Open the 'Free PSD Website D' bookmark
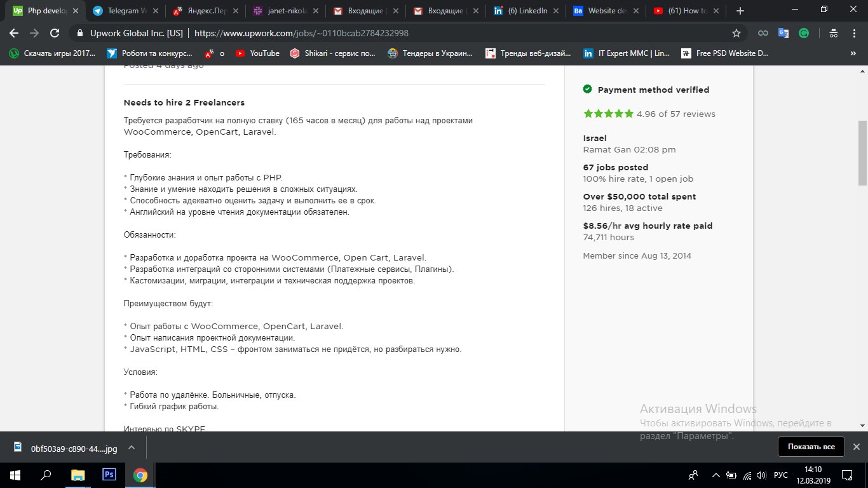This screenshot has height=488, width=868. (725, 53)
